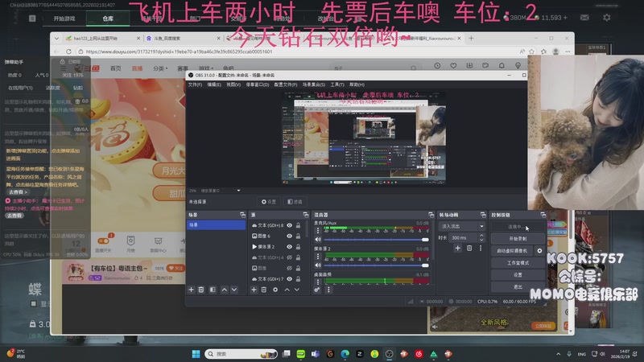Open advanced audio properties gear in mixer

(x=317, y=290)
